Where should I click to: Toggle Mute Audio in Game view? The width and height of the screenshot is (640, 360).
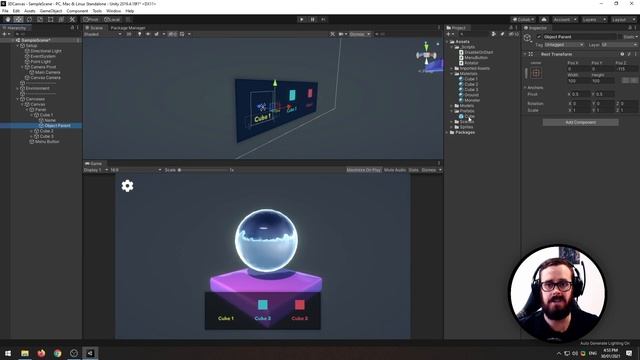click(395, 170)
